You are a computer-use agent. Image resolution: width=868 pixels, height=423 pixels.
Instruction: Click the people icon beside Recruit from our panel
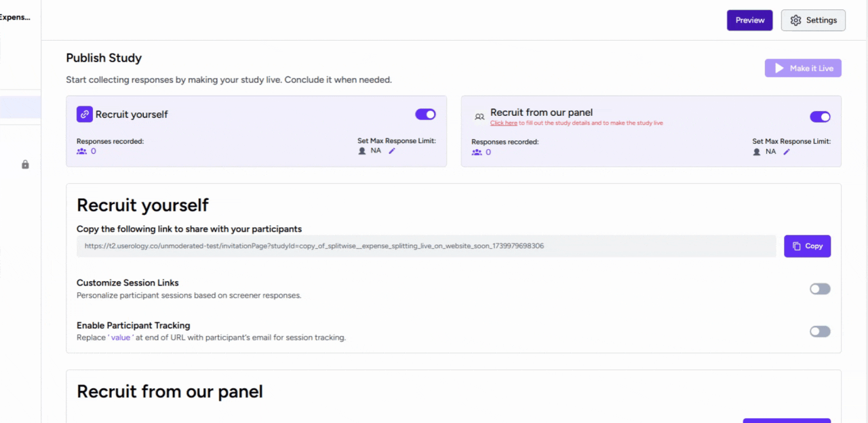click(479, 115)
